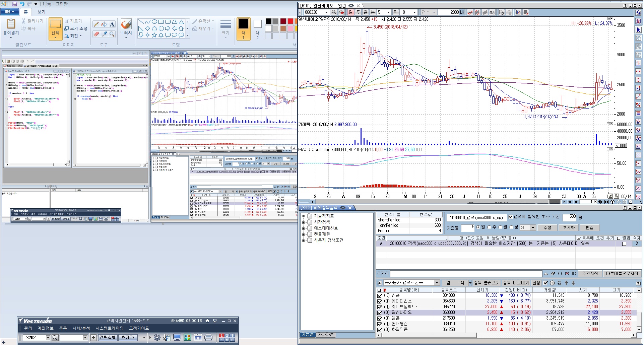
Task: Open the 시세/분석 menu in YesTrader
Action: click(x=81, y=328)
